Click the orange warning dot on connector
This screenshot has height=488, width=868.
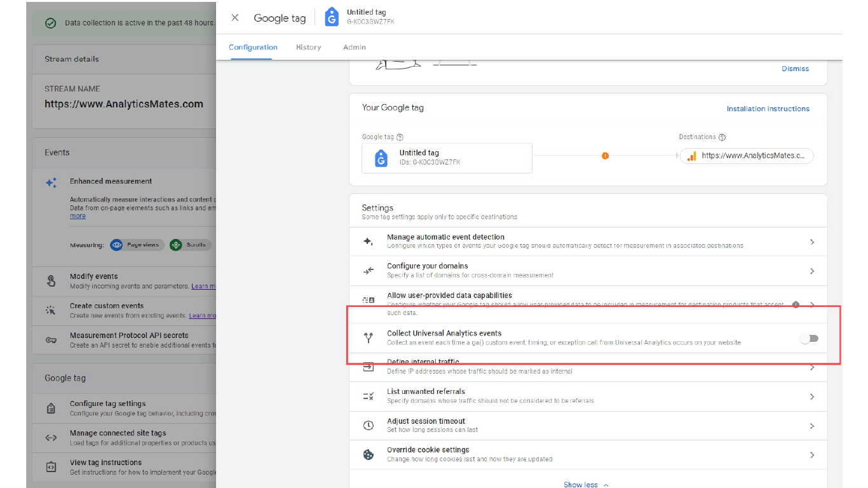(605, 156)
